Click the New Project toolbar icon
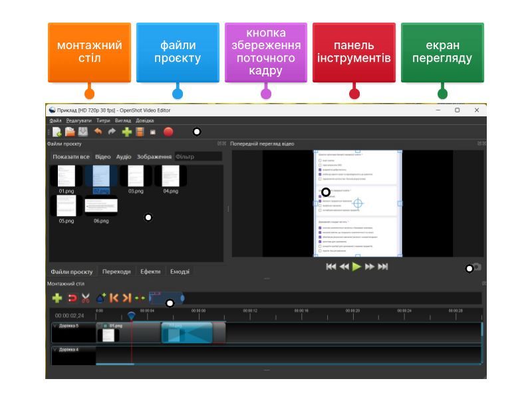The image size is (532, 399). [57, 132]
